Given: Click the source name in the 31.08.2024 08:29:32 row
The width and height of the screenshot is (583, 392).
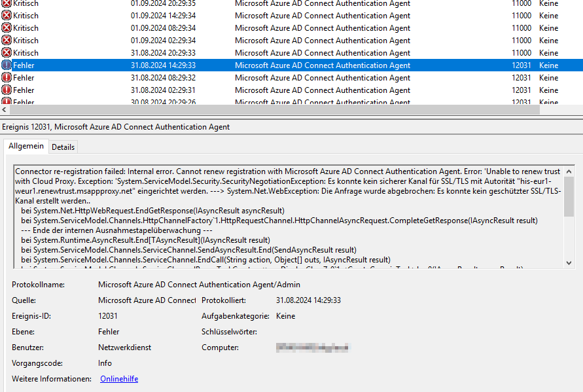Looking at the screenshot, I should (323, 78).
